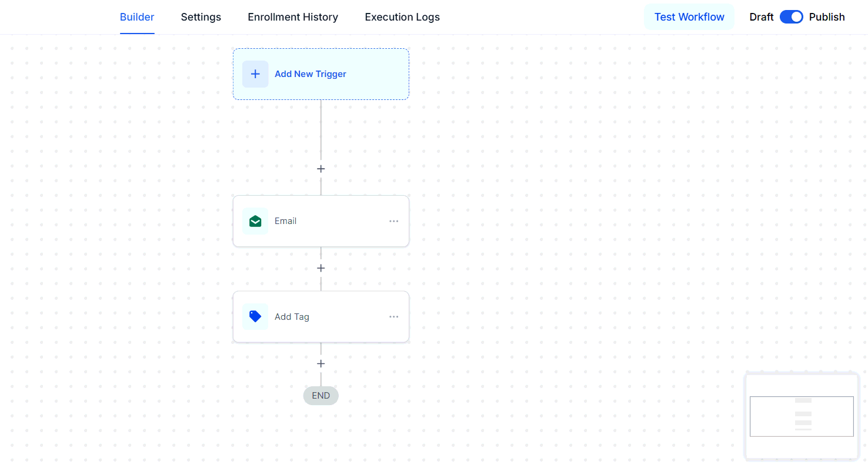View the Execution Logs tab

(402, 17)
